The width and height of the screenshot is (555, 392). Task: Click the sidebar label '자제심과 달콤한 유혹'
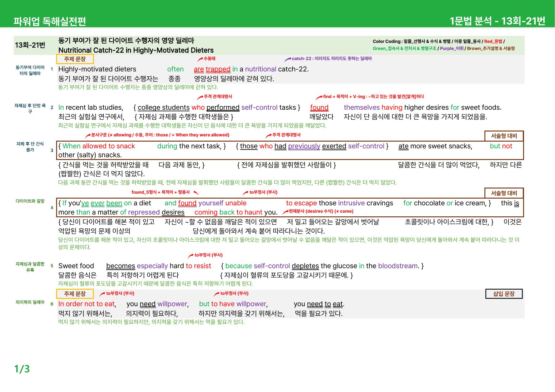point(30,267)
